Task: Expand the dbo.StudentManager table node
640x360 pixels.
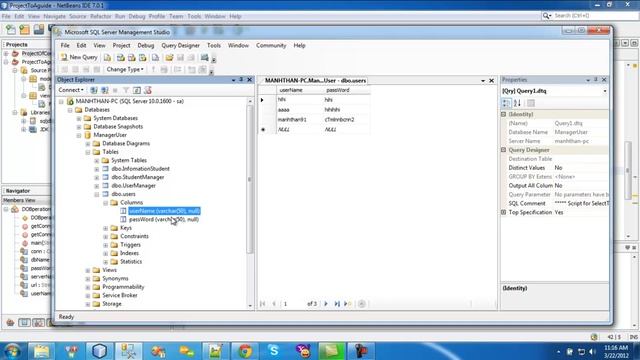Action: (x=97, y=178)
